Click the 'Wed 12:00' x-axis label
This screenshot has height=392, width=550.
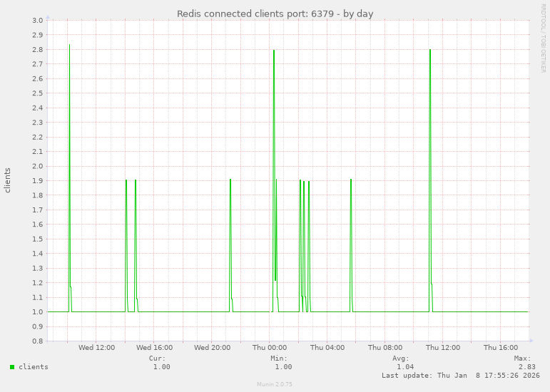[x=96, y=348]
